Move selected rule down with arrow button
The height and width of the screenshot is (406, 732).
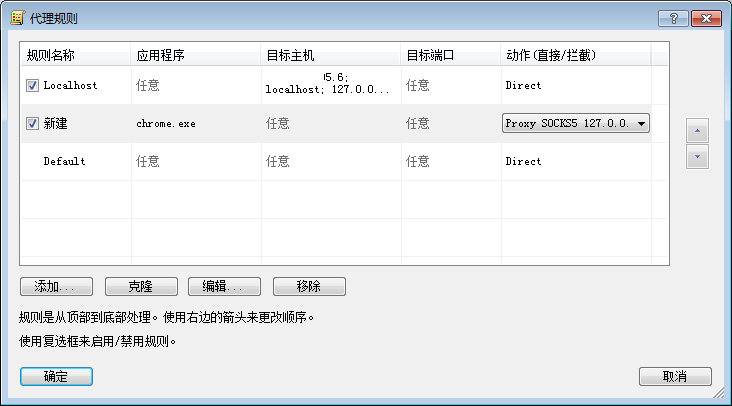[x=697, y=157]
